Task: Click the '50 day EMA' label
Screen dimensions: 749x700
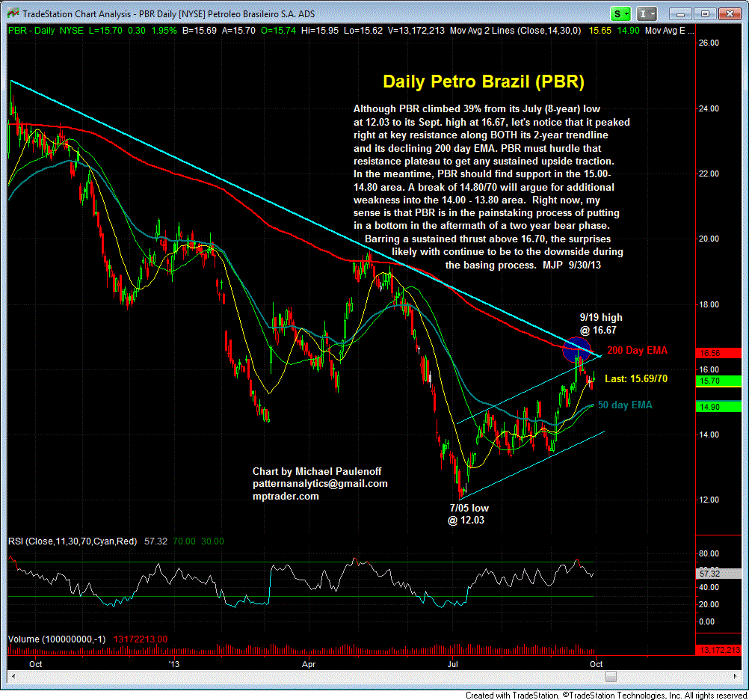Action: click(625, 405)
